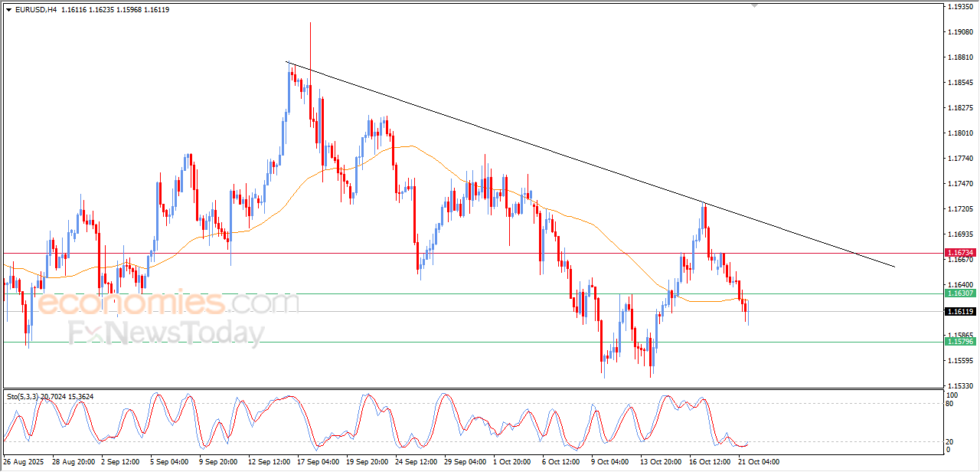
Task: Click the 5 Sep 04:00 time label
Action: pyautogui.click(x=170, y=463)
